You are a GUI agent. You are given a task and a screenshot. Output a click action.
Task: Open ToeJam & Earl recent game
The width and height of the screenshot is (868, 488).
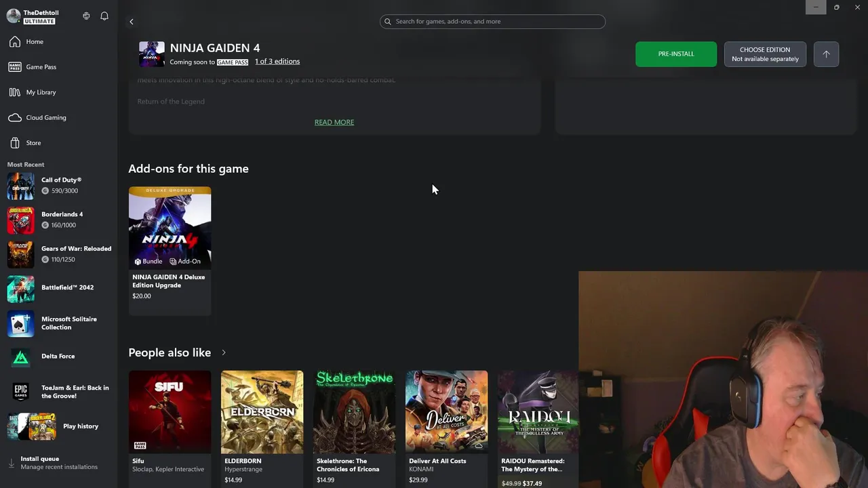pyautogui.click(x=59, y=392)
